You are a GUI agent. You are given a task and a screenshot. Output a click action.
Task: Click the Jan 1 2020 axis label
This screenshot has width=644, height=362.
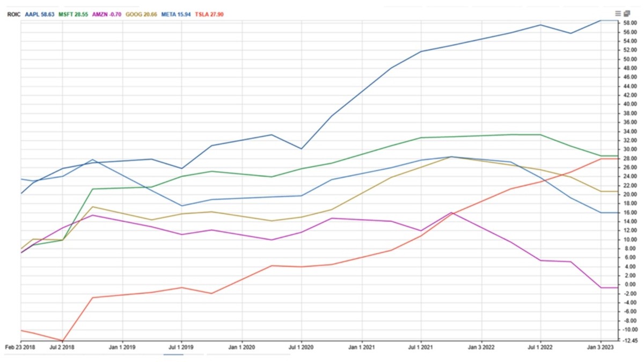click(x=241, y=347)
